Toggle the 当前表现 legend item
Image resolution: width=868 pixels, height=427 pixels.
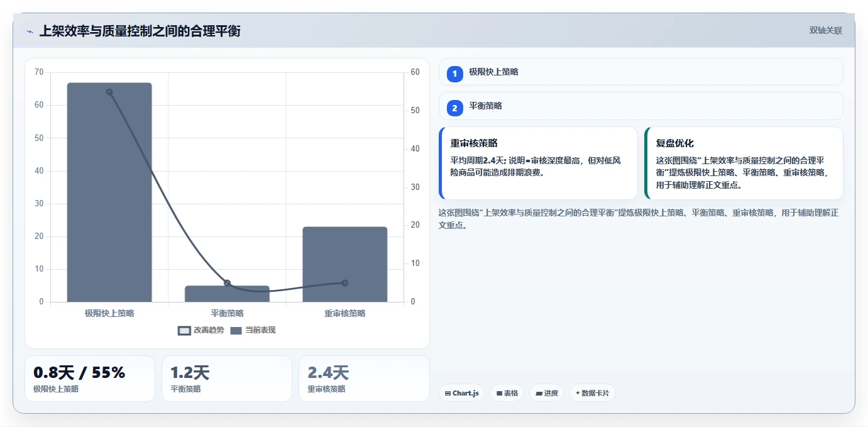253,330
